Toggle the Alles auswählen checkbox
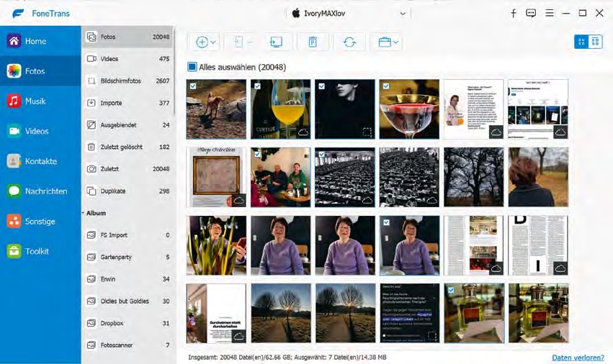613x364 pixels. pyautogui.click(x=192, y=67)
